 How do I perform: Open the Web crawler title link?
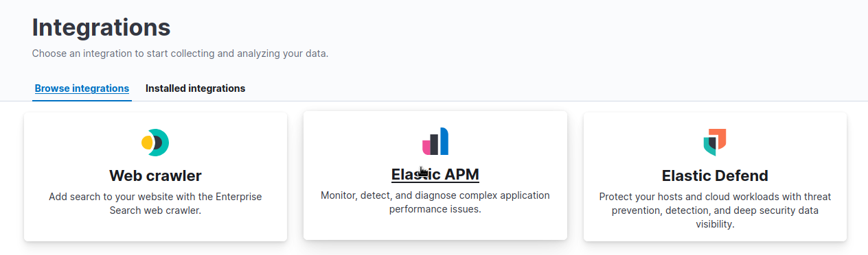click(155, 175)
